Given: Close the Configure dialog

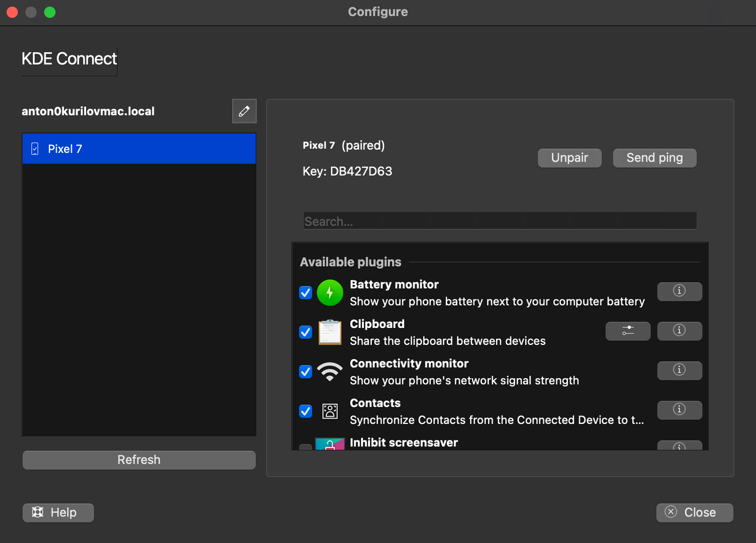Looking at the screenshot, I should [694, 513].
